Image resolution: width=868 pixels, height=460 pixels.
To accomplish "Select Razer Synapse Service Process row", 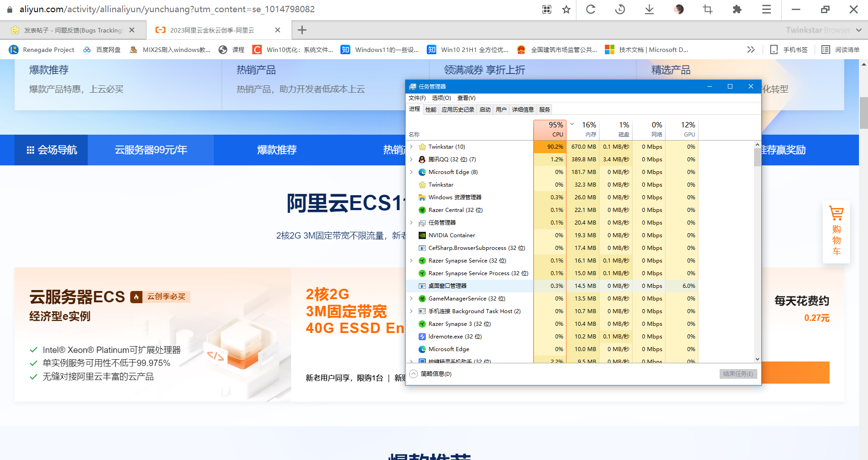I will tap(552, 273).
